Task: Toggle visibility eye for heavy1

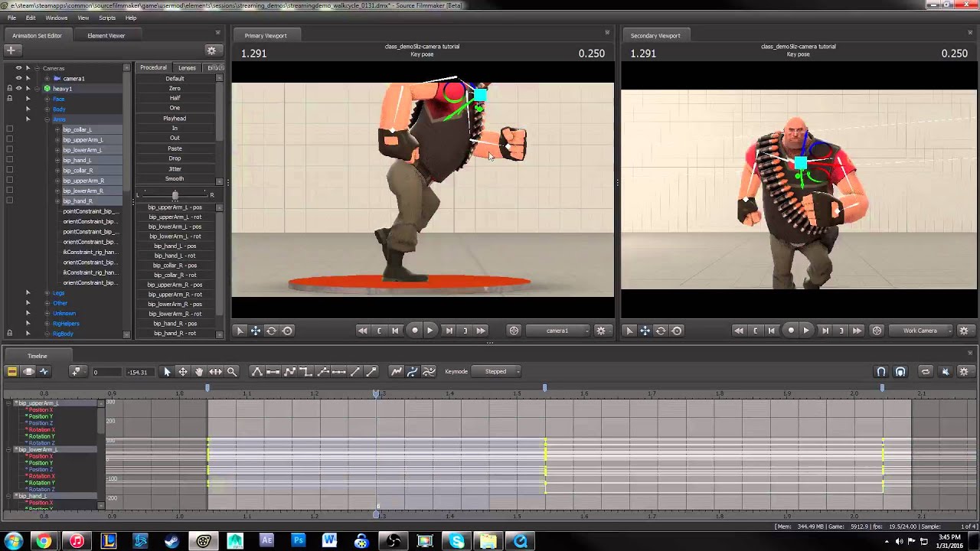Action: 18,88
